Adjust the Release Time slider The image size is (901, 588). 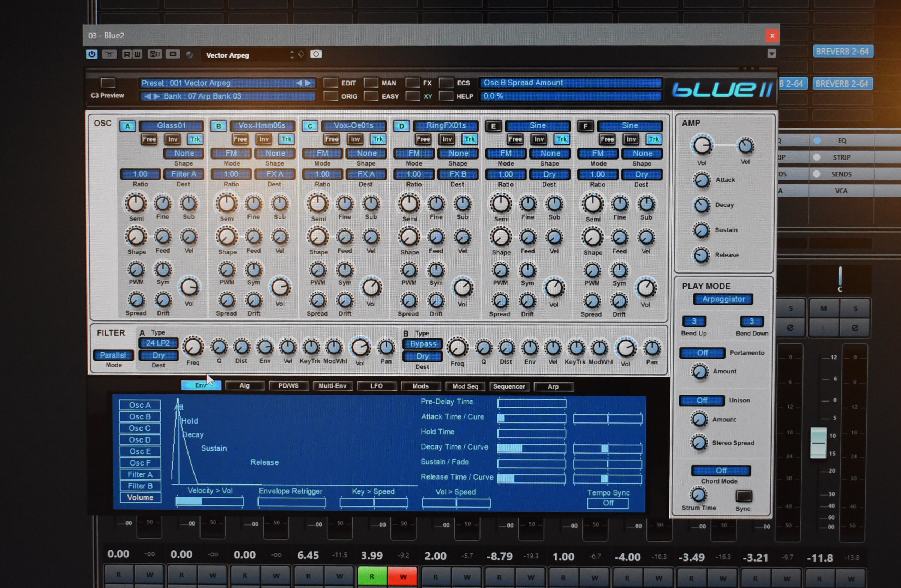coord(532,479)
